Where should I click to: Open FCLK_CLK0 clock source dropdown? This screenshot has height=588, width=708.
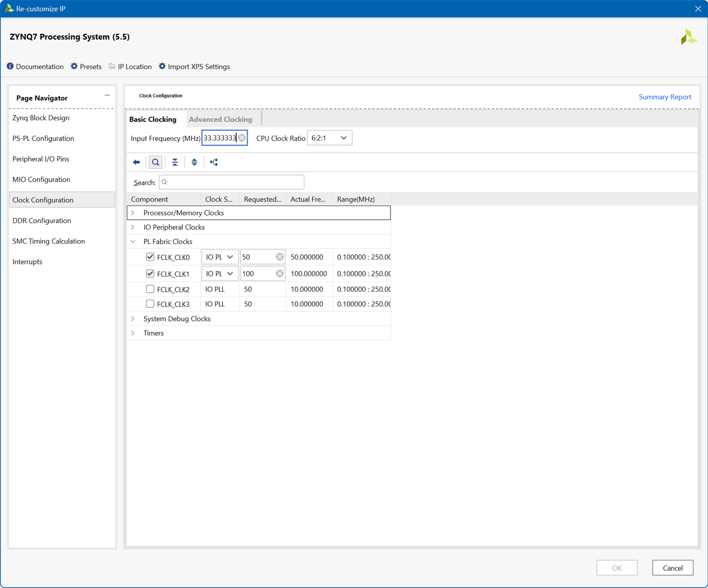(x=220, y=257)
